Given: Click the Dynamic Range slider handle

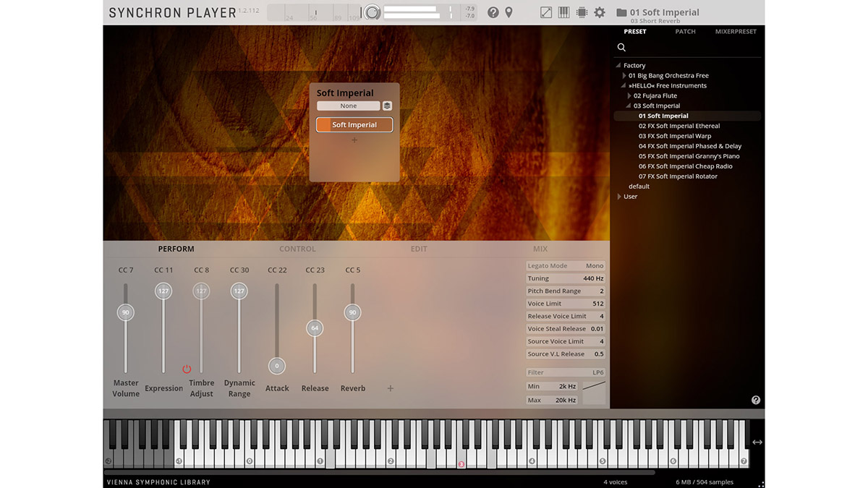Looking at the screenshot, I should (239, 291).
